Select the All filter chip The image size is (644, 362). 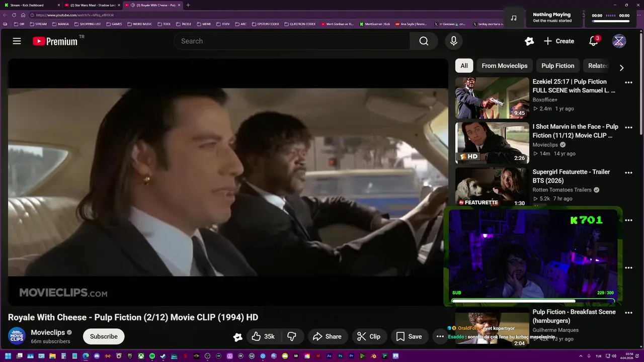(464, 66)
